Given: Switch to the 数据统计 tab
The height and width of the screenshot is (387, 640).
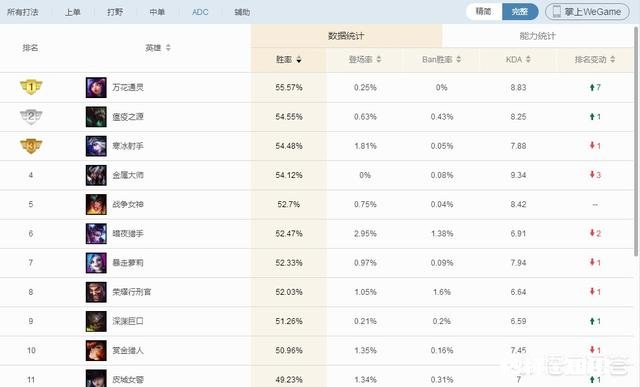Looking at the screenshot, I should pos(346,36).
